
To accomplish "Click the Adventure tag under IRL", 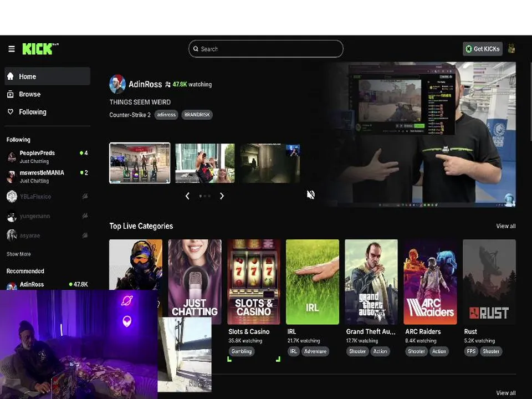I will pos(315,351).
